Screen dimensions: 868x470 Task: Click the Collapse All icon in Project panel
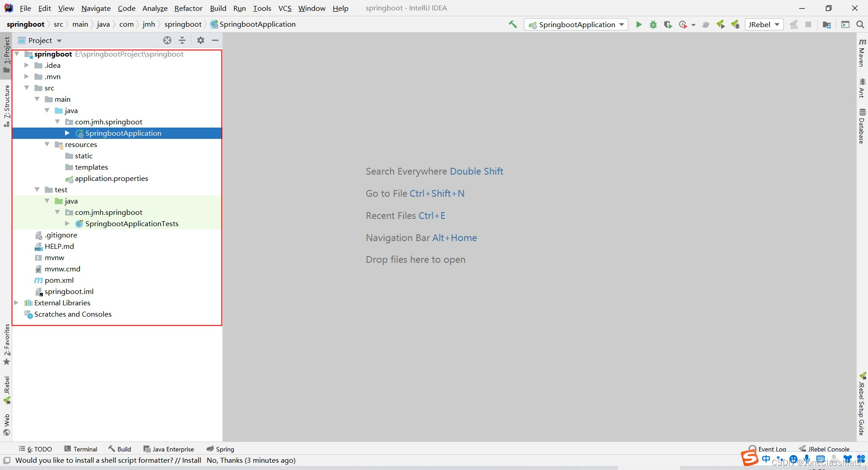click(182, 40)
